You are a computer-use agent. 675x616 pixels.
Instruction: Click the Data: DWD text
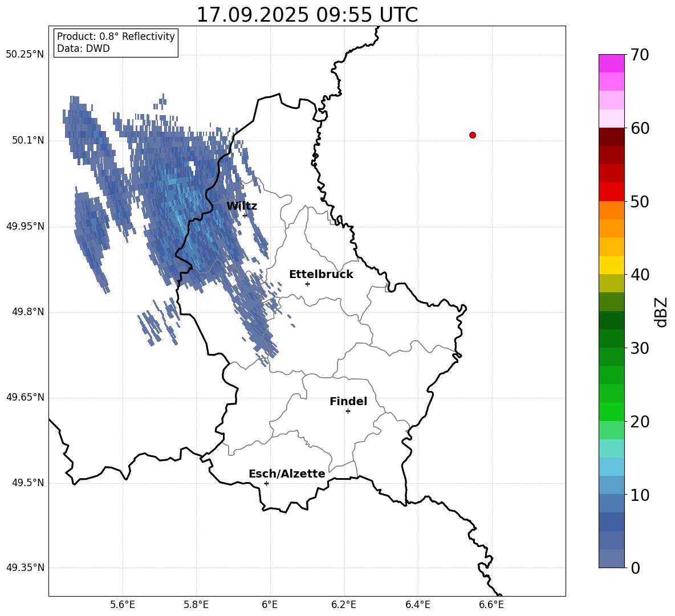83,48
